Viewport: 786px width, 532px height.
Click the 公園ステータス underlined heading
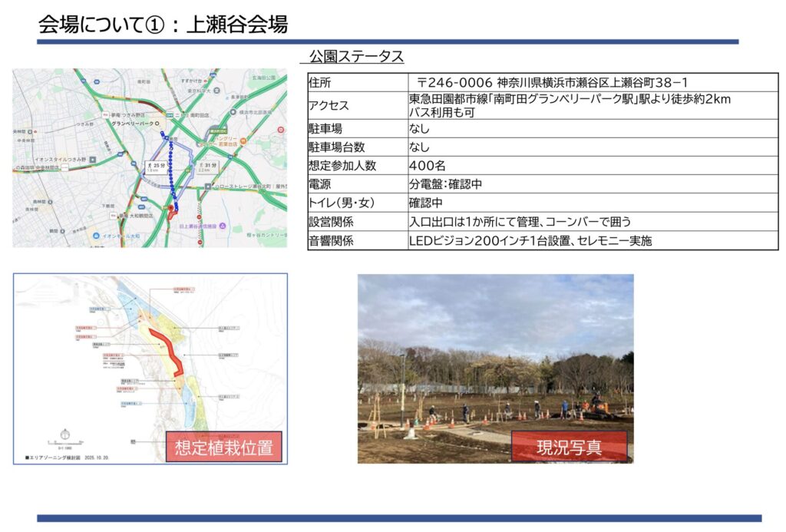[355, 56]
